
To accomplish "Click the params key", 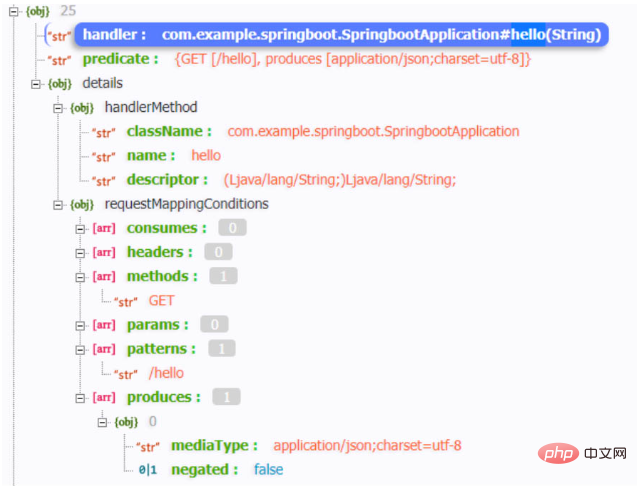I will [x=158, y=325].
